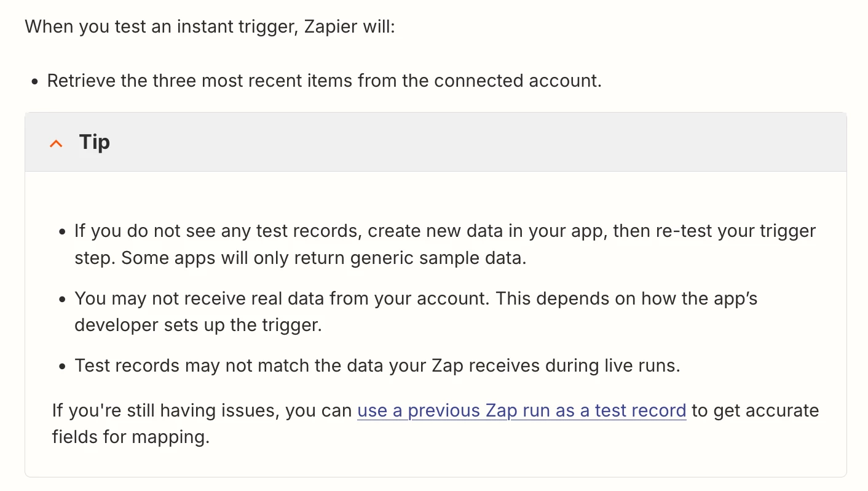
Task: Click the bold 'Tip' heading label
Action: click(x=95, y=142)
